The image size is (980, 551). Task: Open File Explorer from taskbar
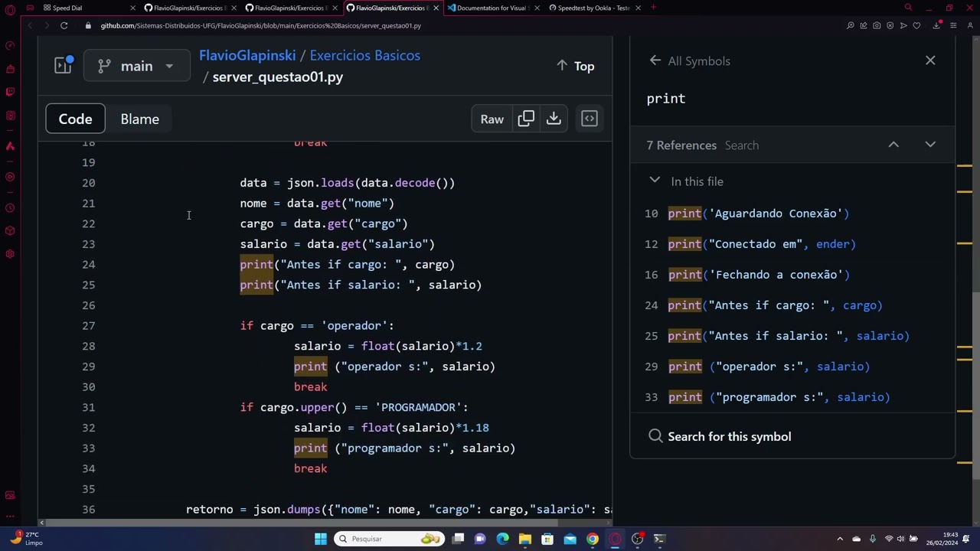[525, 539]
